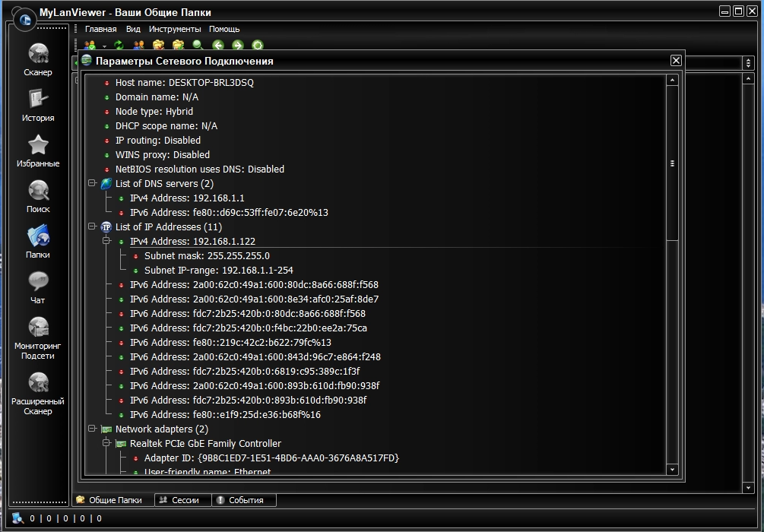Click the dialog icon beside Параметры Сетевого Подключения
This screenshot has height=532, width=764.
click(87, 60)
